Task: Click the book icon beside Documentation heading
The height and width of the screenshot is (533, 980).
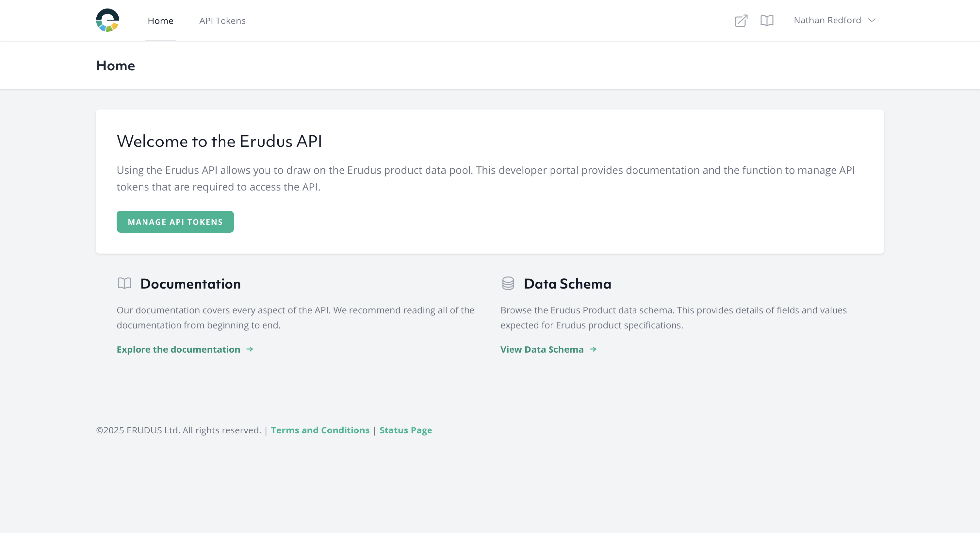Action: pos(124,283)
